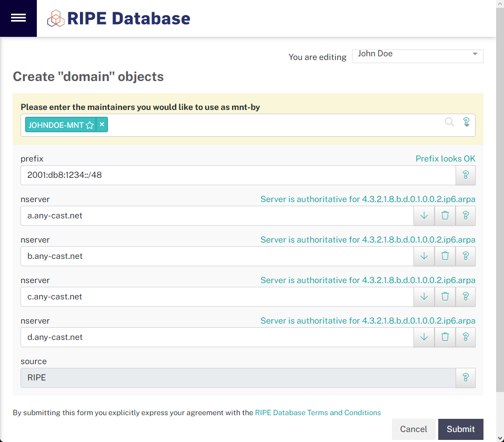Remove the JOHNDOE-MNT maintainer tag
This screenshot has width=504, height=442.
(x=102, y=124)
